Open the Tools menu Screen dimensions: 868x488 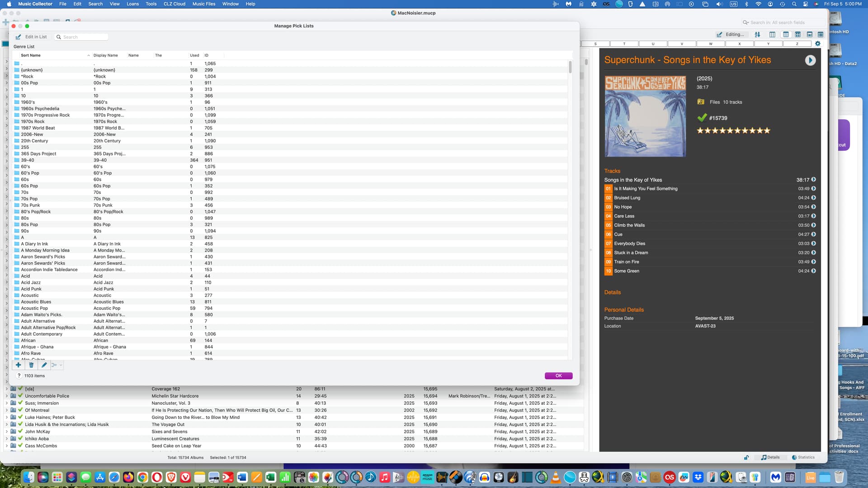coord(151,4)
